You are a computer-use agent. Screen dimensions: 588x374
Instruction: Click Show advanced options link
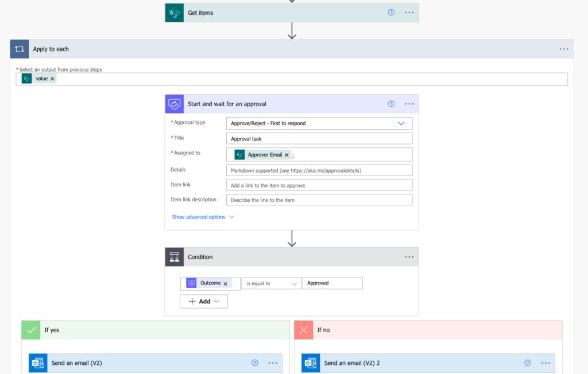(200, 216)
